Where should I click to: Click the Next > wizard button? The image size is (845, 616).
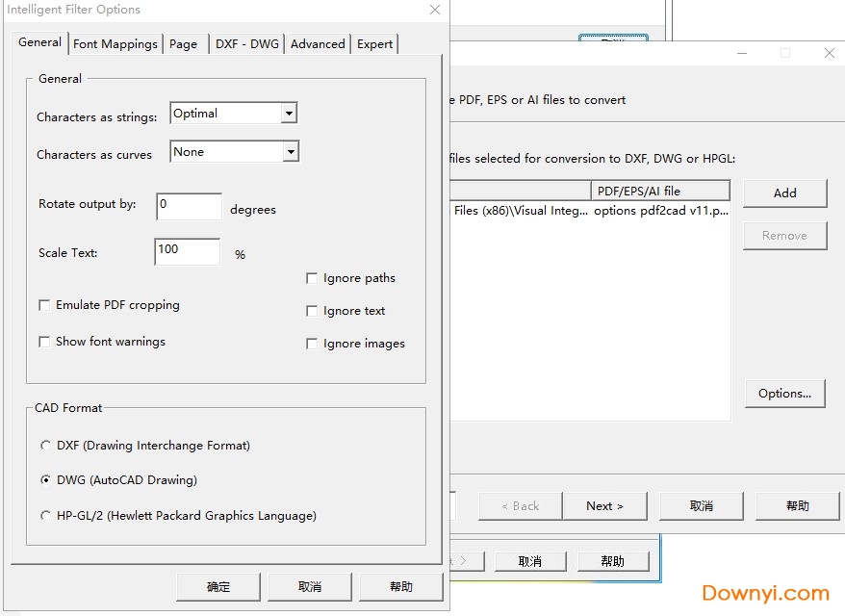pos(604,505)
